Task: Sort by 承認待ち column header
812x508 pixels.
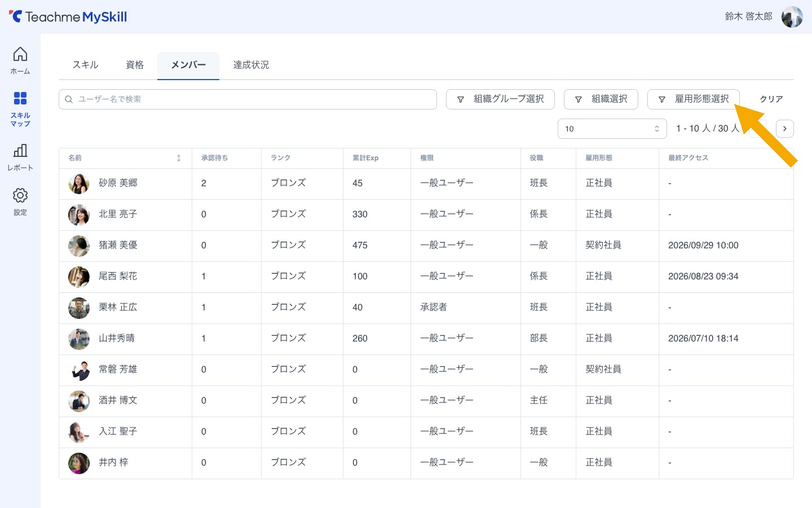Action: (x=215, y=158)
